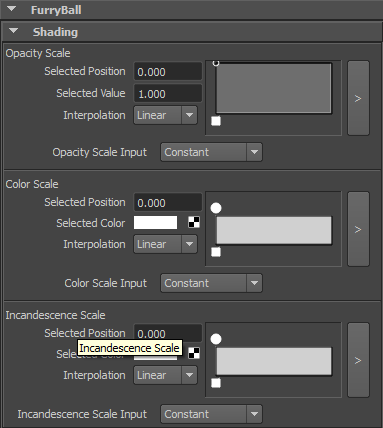The image size is (383, 428).
Task: Click the Incandescence Scale ramp delete-point box
Action: [x=216, y=383]
